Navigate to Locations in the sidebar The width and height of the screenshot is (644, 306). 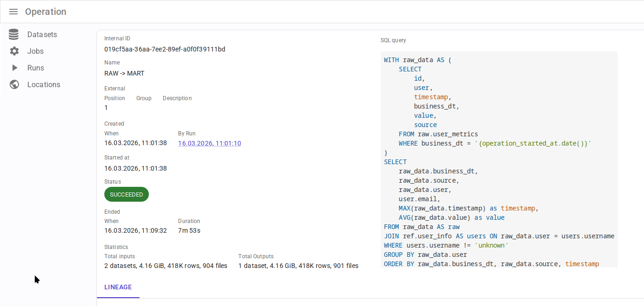click(x=44, y=84)
